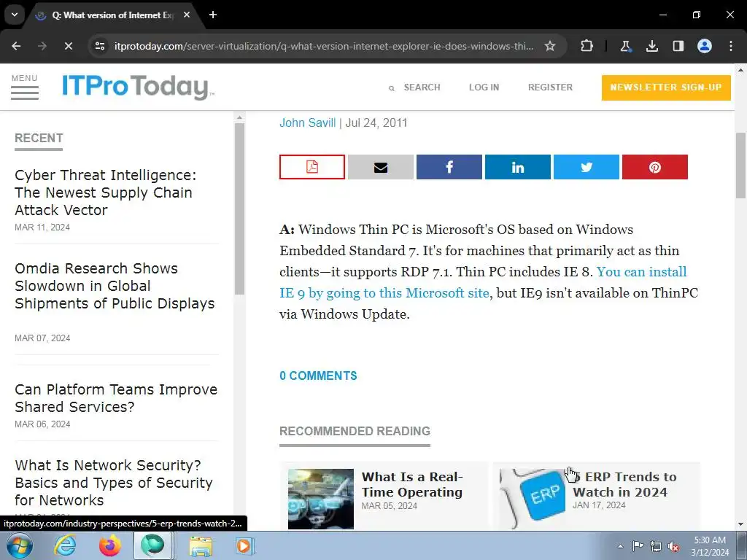Select the 'Jul 24, 2011' date text
Screen dimensions: 747x560
coord(376,122)
